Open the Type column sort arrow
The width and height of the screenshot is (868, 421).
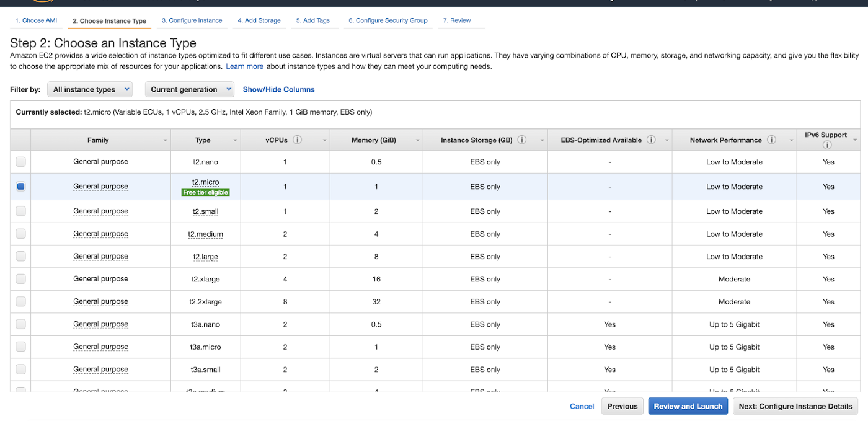(236, 141)
